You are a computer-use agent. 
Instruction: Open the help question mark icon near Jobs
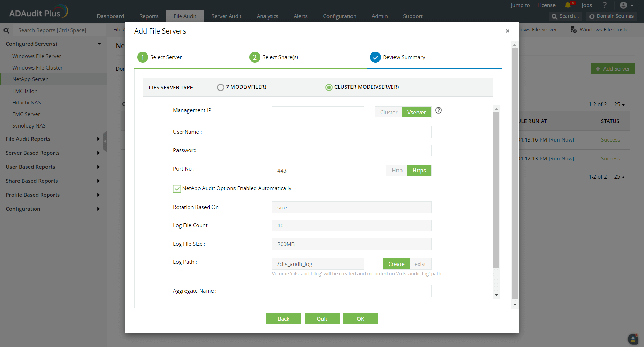click(605, 5)
